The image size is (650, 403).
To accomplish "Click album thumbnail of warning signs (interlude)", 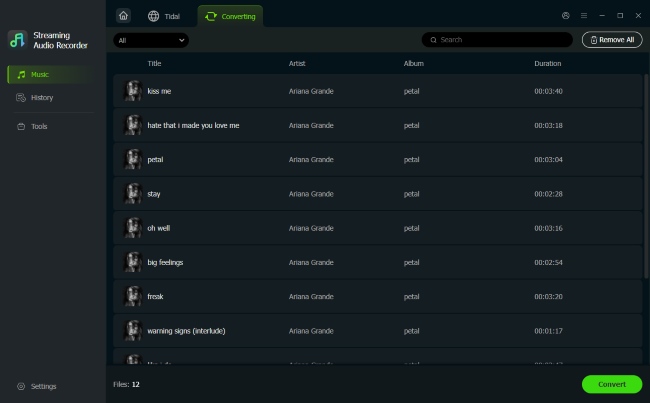I will point(133,331).
